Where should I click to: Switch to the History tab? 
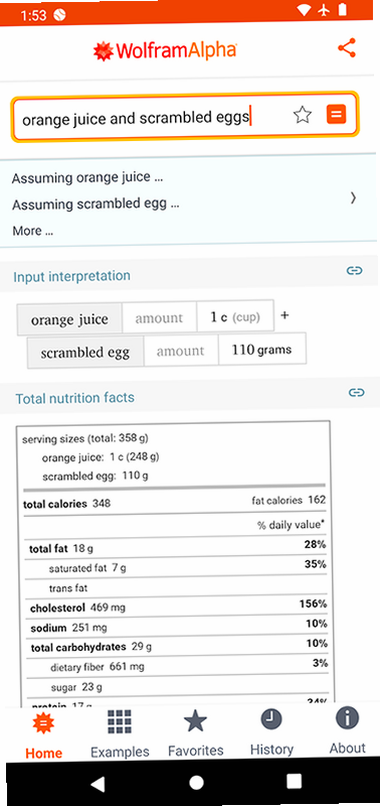[x=272, y=732]
